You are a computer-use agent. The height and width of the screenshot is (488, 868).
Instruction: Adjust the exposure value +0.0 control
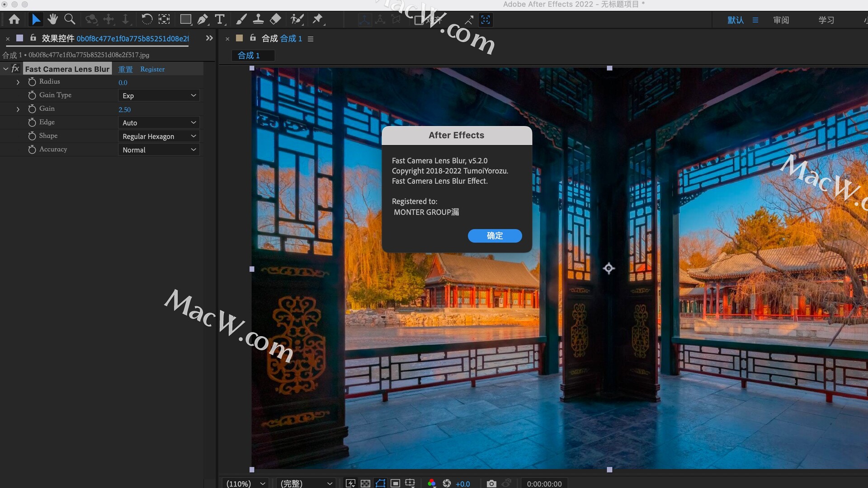point(462,483)
